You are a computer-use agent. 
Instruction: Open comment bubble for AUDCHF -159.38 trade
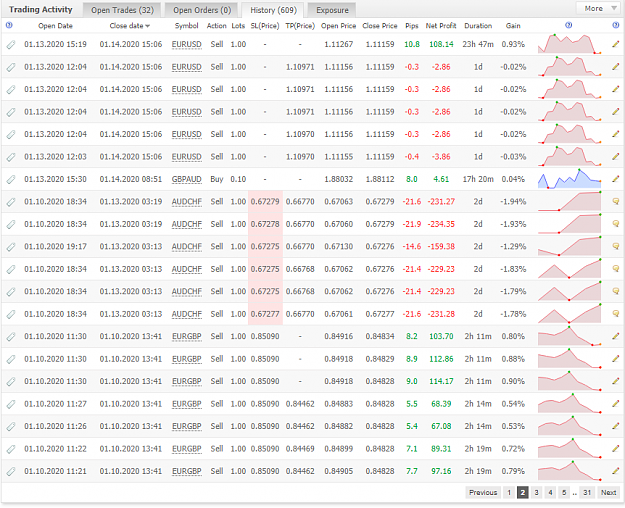click(616, 246)
